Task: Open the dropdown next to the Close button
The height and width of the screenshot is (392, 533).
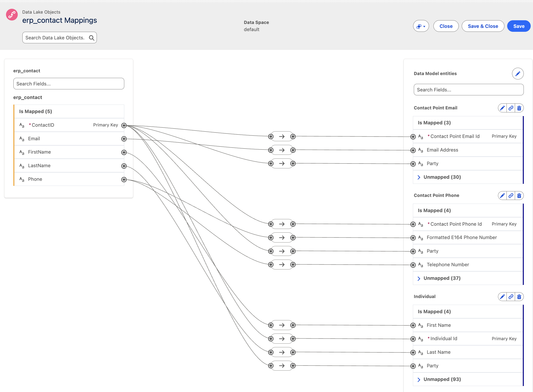Action: click(421, 26)
